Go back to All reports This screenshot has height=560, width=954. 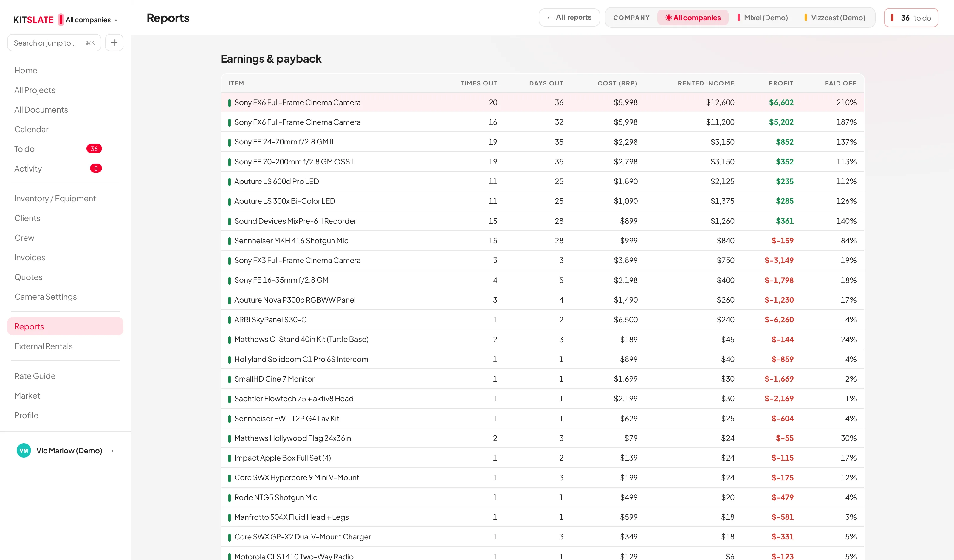(569, 17)
